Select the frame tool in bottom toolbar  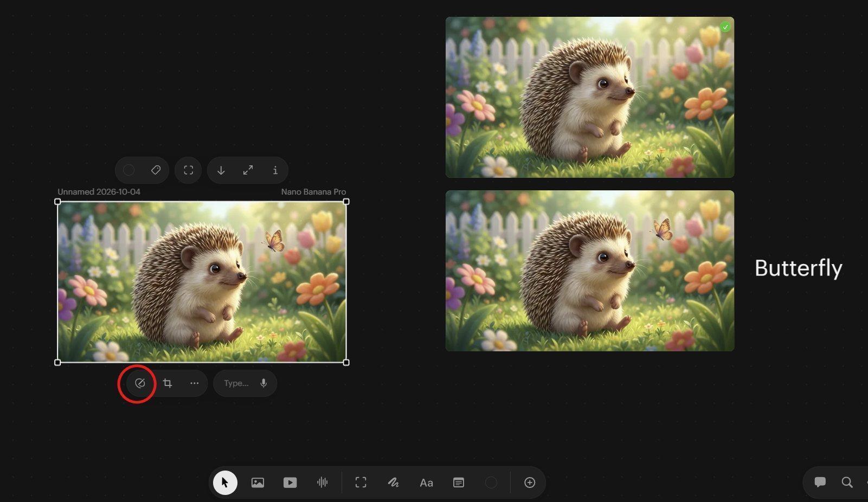[x=361, y=482]
